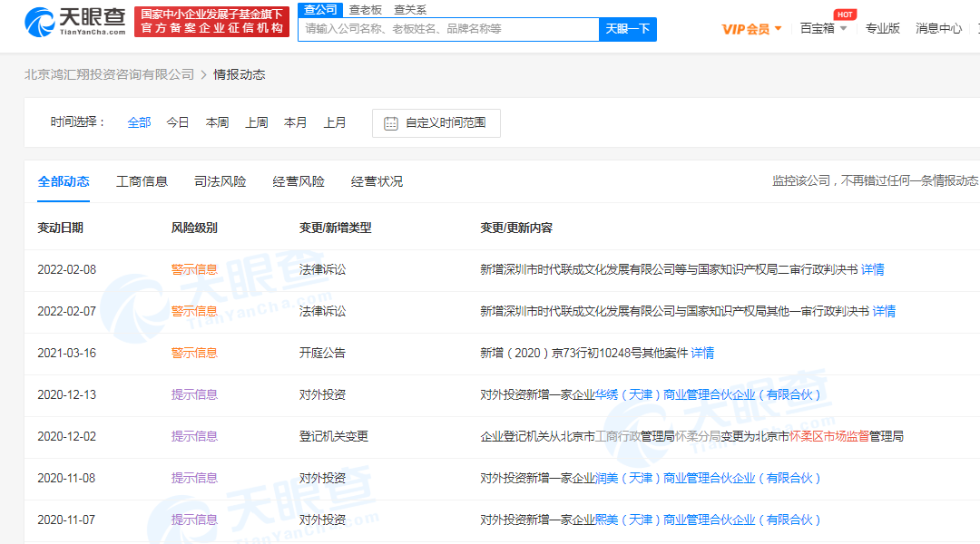Open 详情 link for 2022-02-08 entry
This screenshot has width=980, height=544.
872,269
